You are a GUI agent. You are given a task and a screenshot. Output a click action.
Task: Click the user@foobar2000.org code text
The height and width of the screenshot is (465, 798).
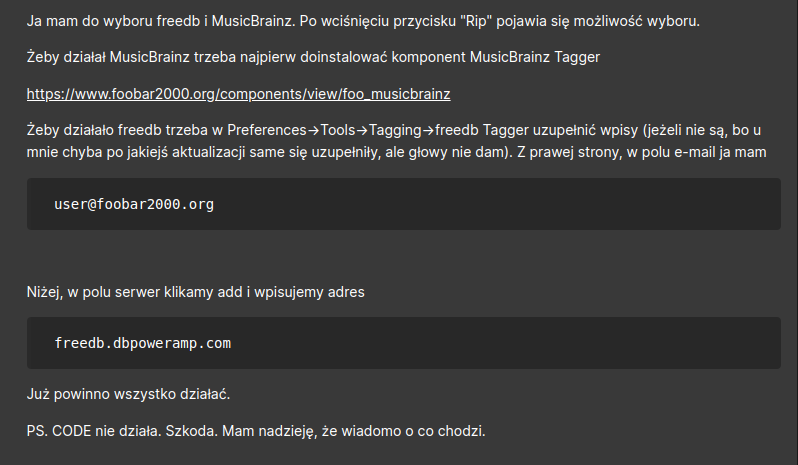[134, 204]
